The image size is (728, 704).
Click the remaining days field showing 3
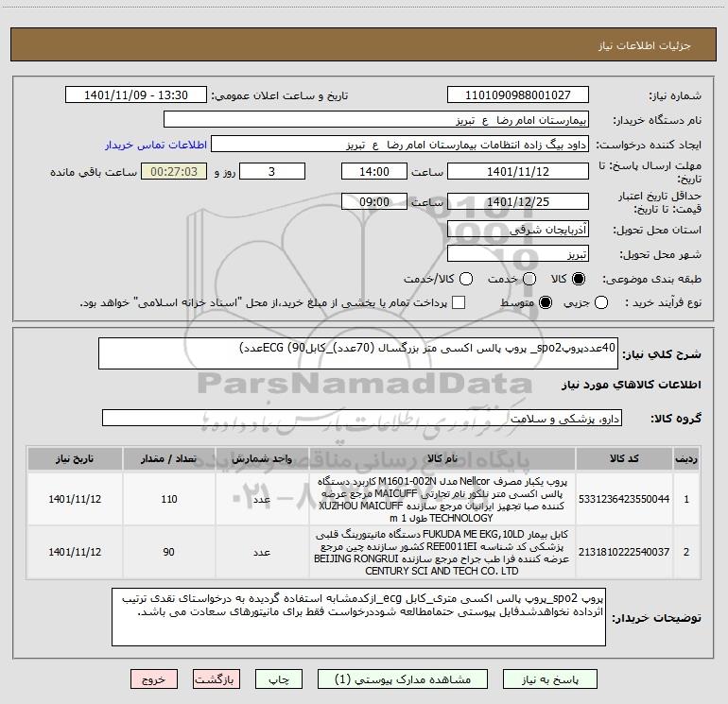coord(272,171)
